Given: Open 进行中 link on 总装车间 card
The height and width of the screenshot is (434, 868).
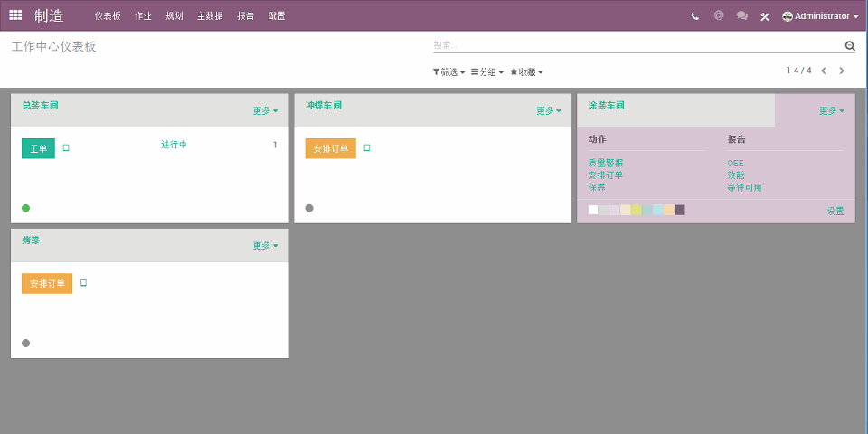Looking at the screenshot, I should click(174, 145).
